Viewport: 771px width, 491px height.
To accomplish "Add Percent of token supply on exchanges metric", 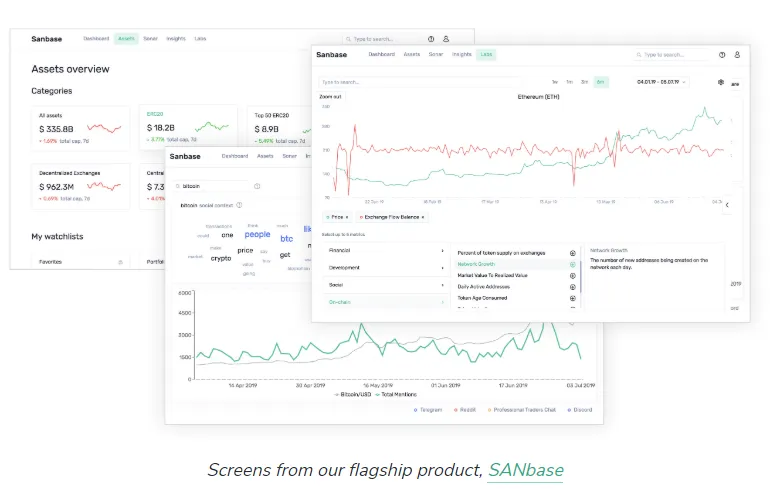I will click(572, 253).
